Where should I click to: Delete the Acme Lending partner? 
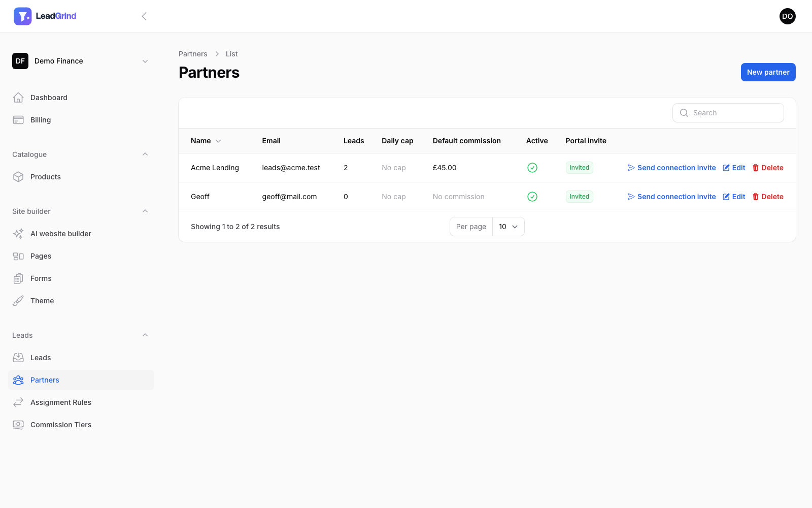coord(767,168)
